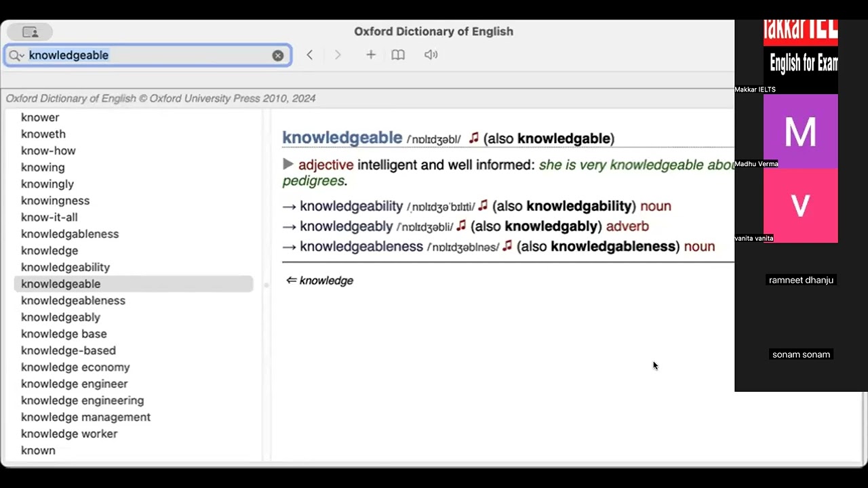Select knowledge management in the word list

[85, 417]
